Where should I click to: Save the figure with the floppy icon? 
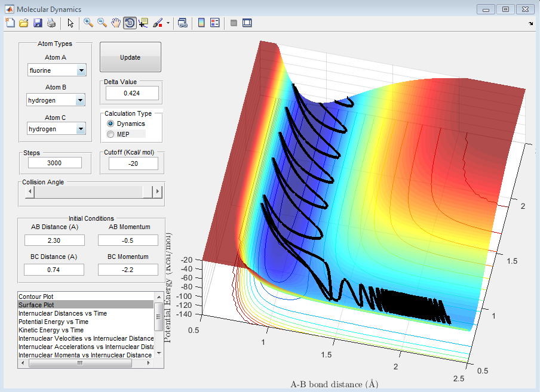pos(38,23)
